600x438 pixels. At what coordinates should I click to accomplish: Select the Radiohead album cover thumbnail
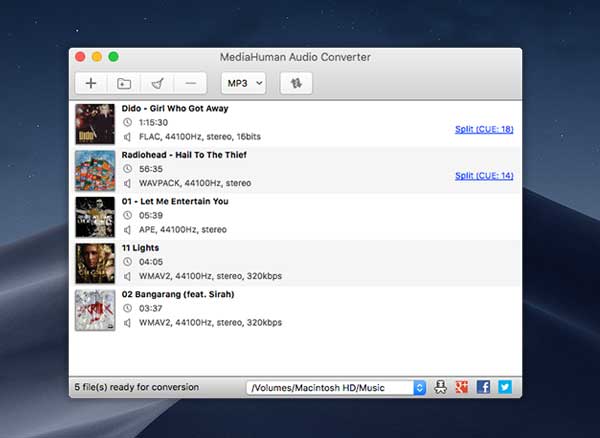95,170
